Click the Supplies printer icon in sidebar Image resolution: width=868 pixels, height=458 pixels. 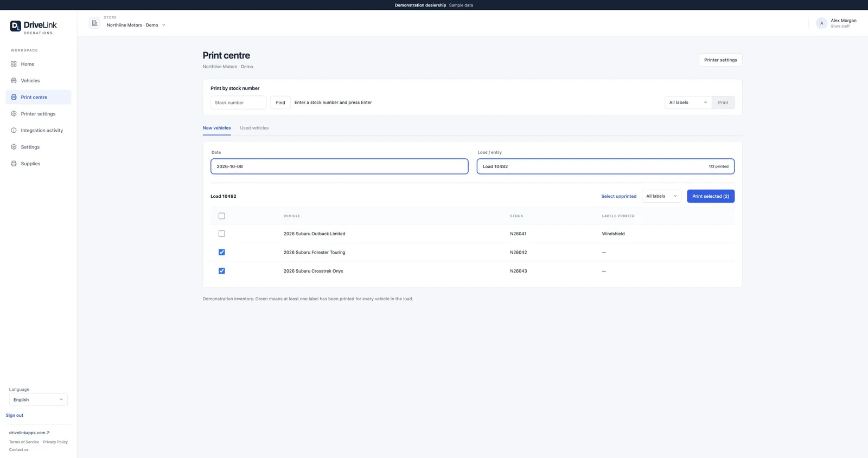[14, 164]
